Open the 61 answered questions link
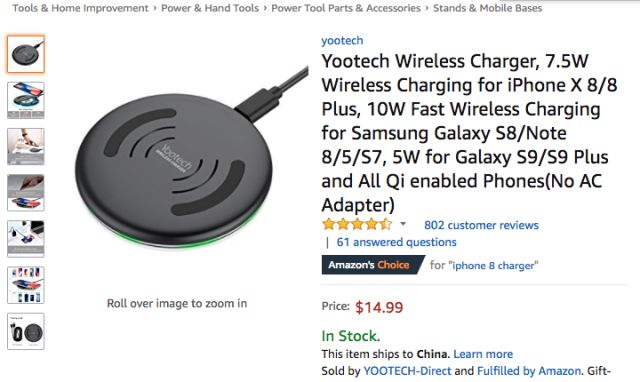This screenshot has height=382, width=640. click(396, 242)
